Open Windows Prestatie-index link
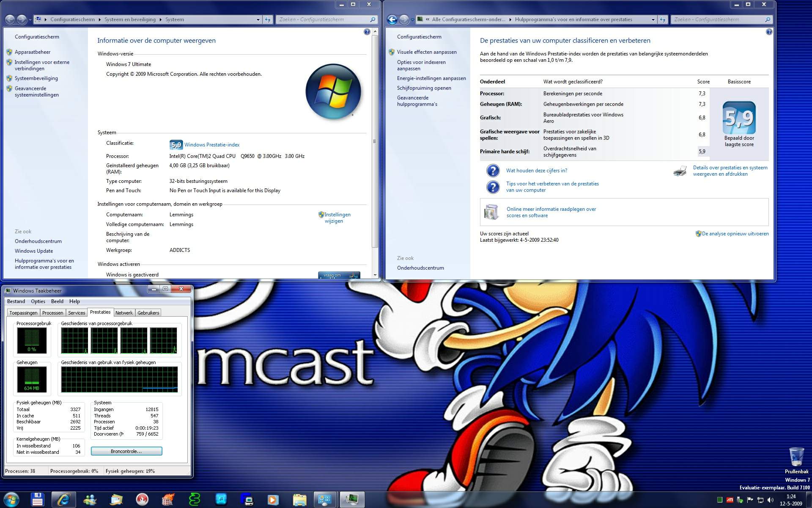 click(x=212, y=145)
